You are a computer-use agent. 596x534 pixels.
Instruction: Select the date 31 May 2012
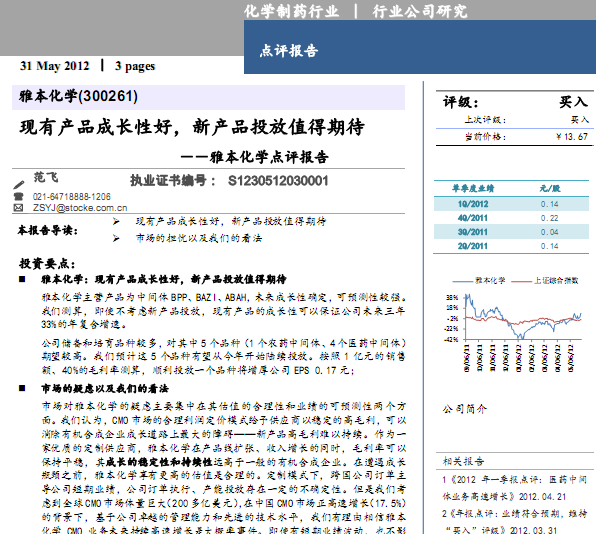(x=54, y=66)
